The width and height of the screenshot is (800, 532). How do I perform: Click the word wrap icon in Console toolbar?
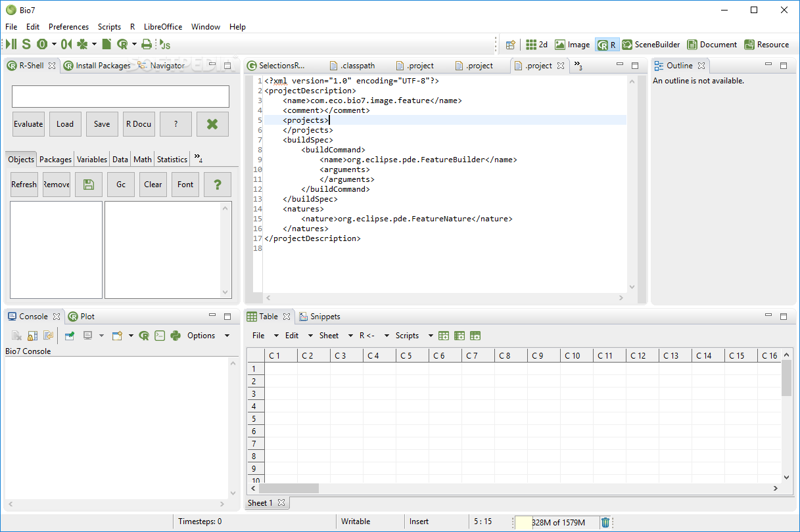(x=48, y=336)
